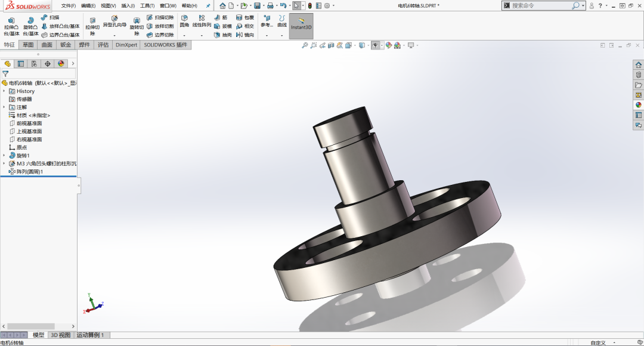The image size is (644, 346).
Task: Switch to the 评估 ribbon tab
Action: pos(103,44)
